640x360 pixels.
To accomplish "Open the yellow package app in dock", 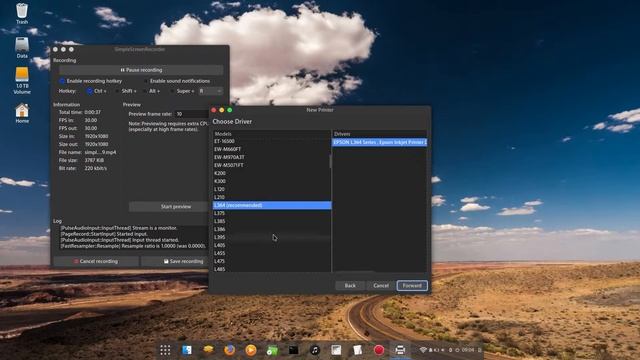I will click(208, 350).
